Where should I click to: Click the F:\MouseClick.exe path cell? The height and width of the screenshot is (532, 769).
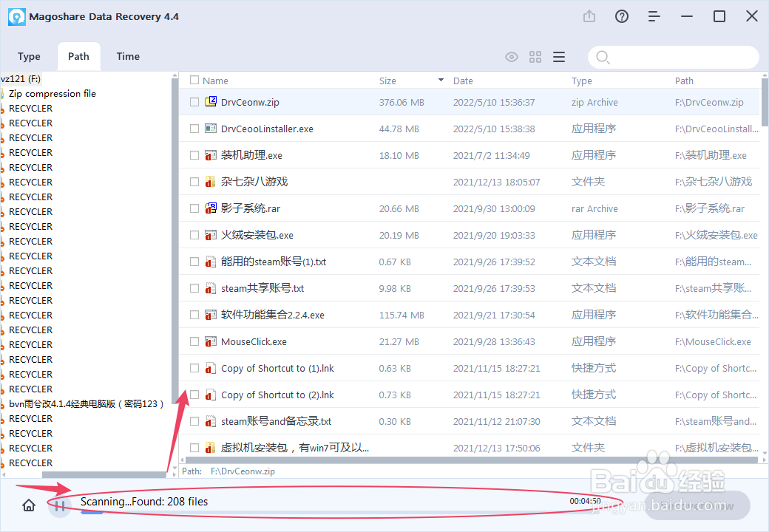point(713,342)
